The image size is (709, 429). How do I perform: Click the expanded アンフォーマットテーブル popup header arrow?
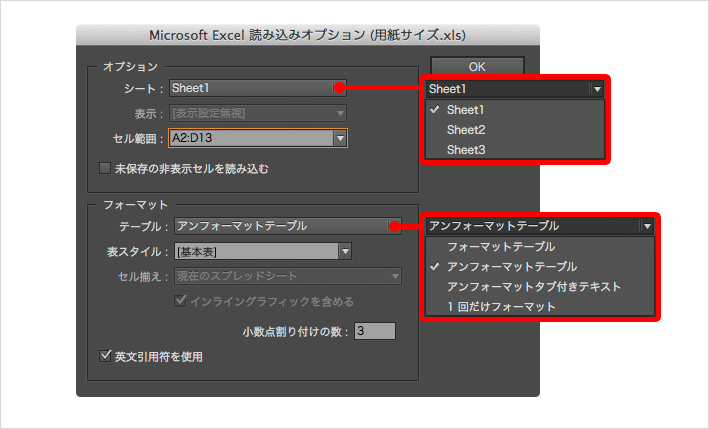click(x=647, y=226)
